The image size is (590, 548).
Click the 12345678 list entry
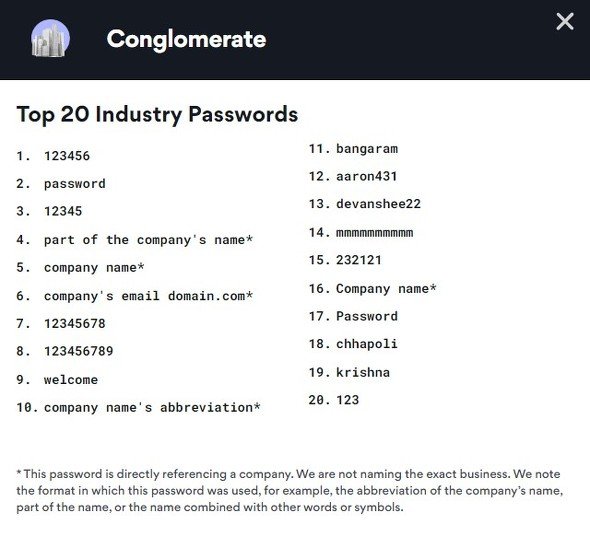click(75, 324)
